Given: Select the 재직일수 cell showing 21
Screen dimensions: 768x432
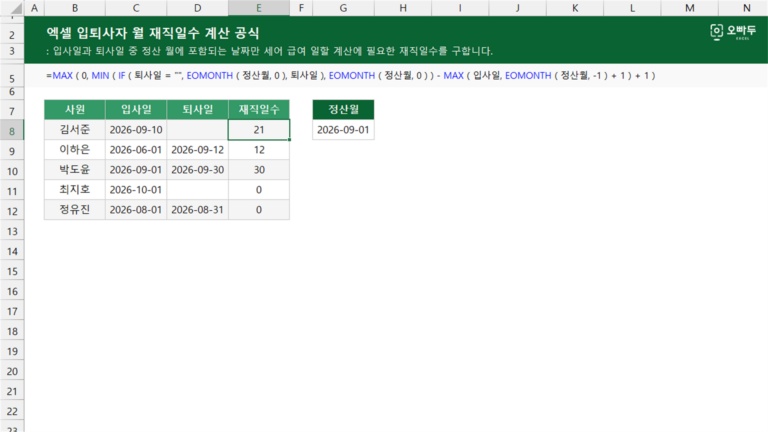Looking at the screenshot, I should tap(259, 130).
